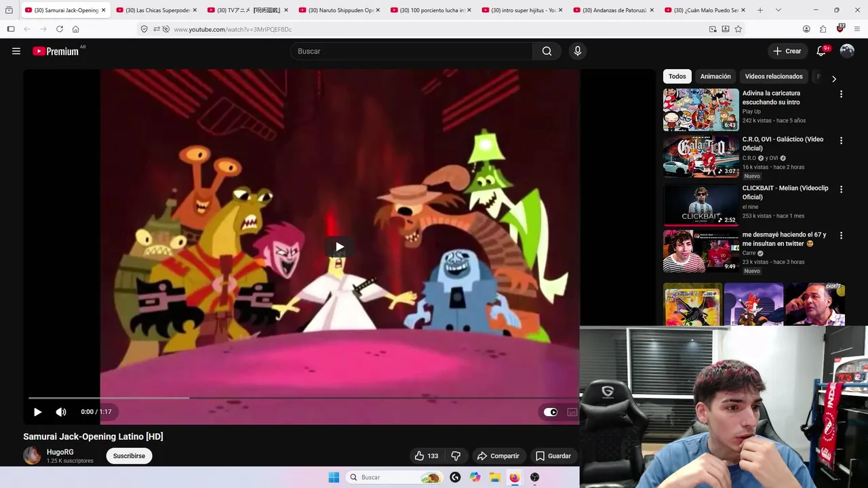This screenshot has width=868, height=488.
Task: Open the C.R.O, OVI Galáctico video thumbnail
Action: pyautogui.click(x=701, y=157)
